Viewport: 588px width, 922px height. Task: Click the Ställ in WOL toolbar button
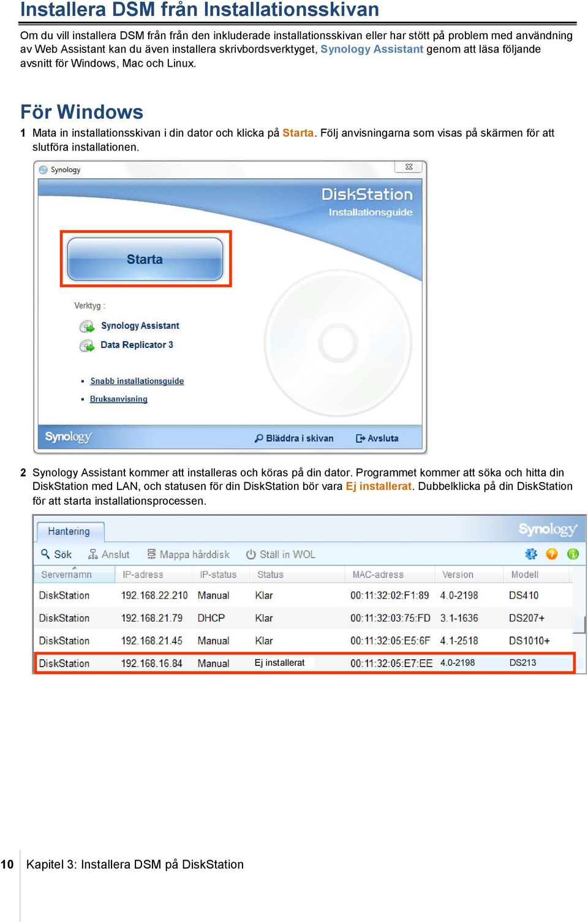281,554
